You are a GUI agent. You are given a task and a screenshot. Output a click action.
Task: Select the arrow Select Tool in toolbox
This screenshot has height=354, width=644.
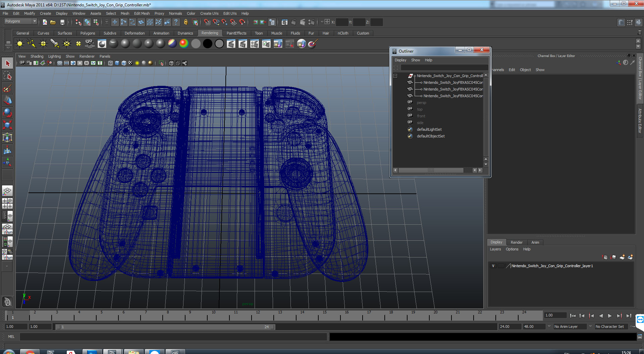7,63
